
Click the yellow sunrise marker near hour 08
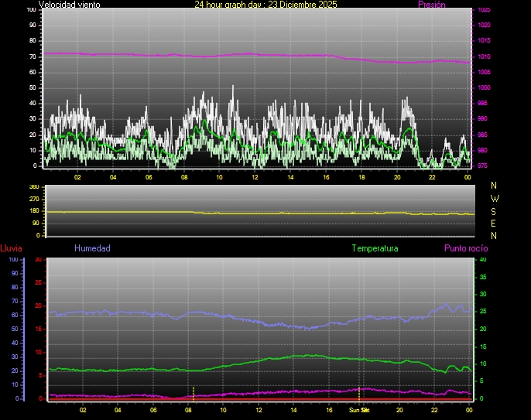pyautogui.click(x=193, y=391)
